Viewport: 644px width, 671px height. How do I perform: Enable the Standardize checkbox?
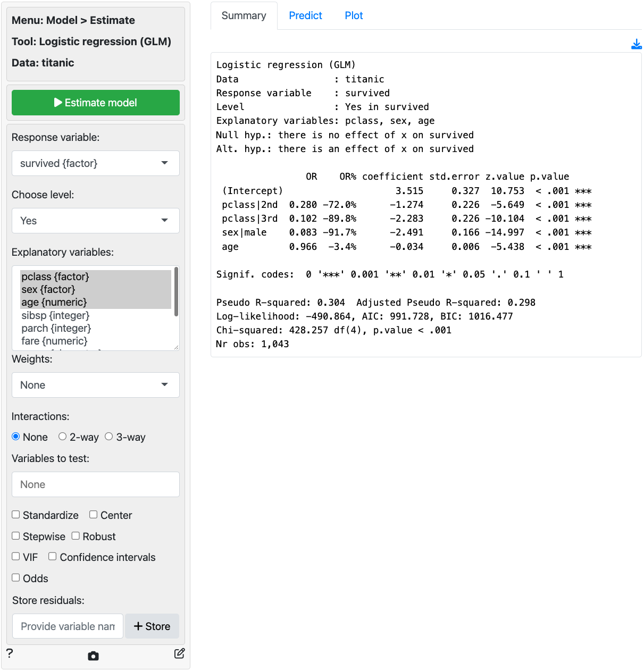tap(16, 515)
